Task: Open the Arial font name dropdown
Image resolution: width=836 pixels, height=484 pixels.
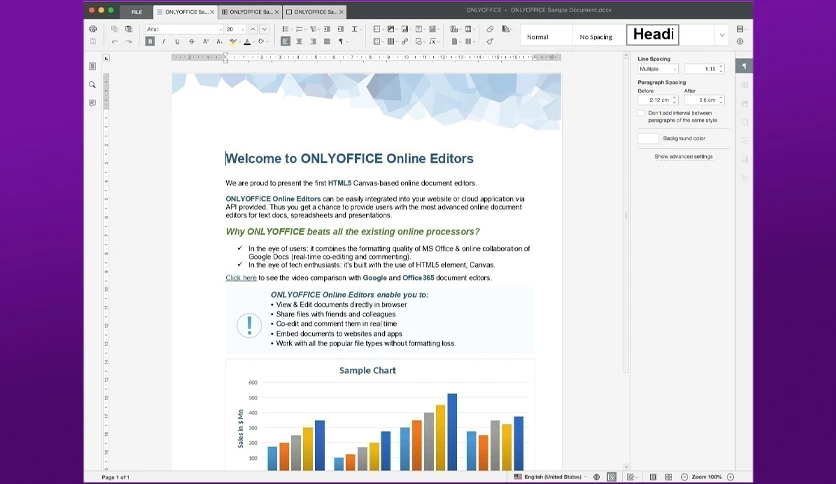Action: [x=220, y=29]
